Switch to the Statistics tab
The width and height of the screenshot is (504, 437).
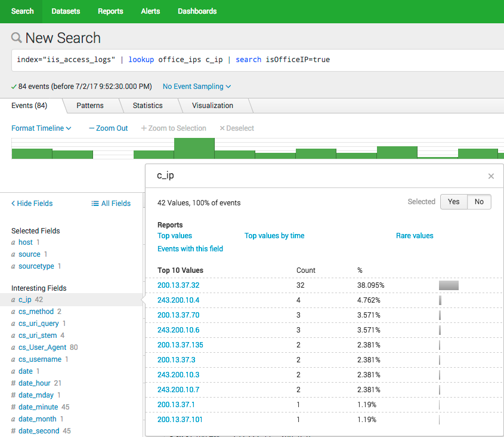click(147, 106)
